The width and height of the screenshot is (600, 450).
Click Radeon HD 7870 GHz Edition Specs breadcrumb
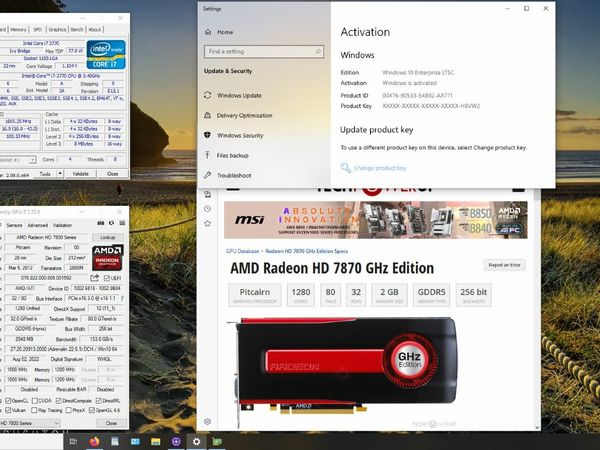point(307,251)
